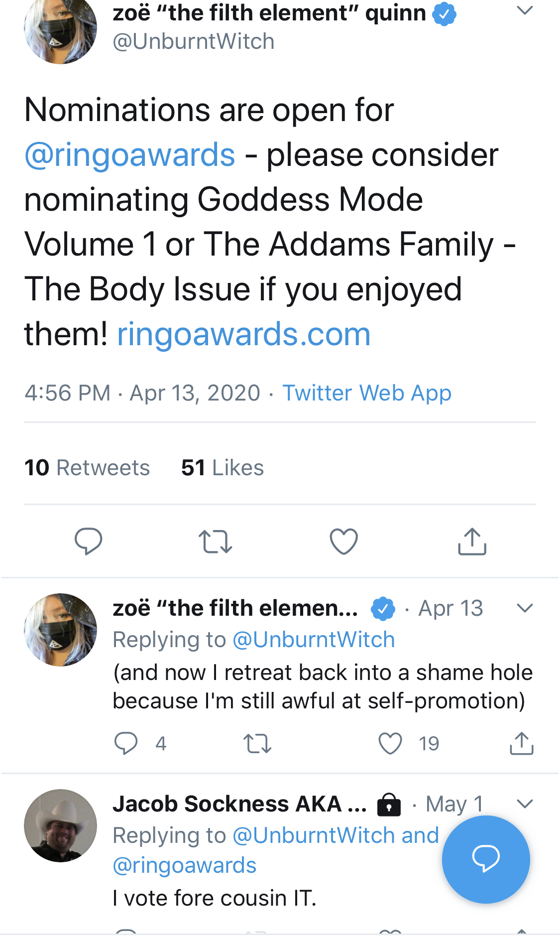Open Jacob Sockness's cowboy hat avatar
560x945 pixels.
click(61, 825)
